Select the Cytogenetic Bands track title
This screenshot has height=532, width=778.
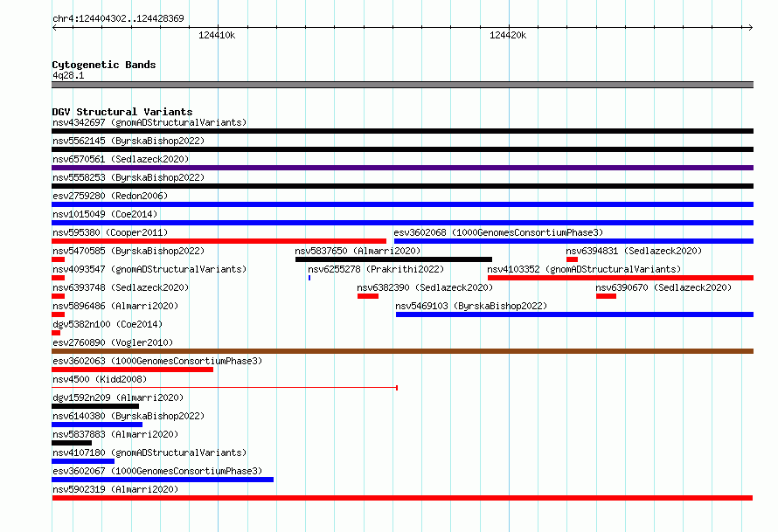point(104,65)
